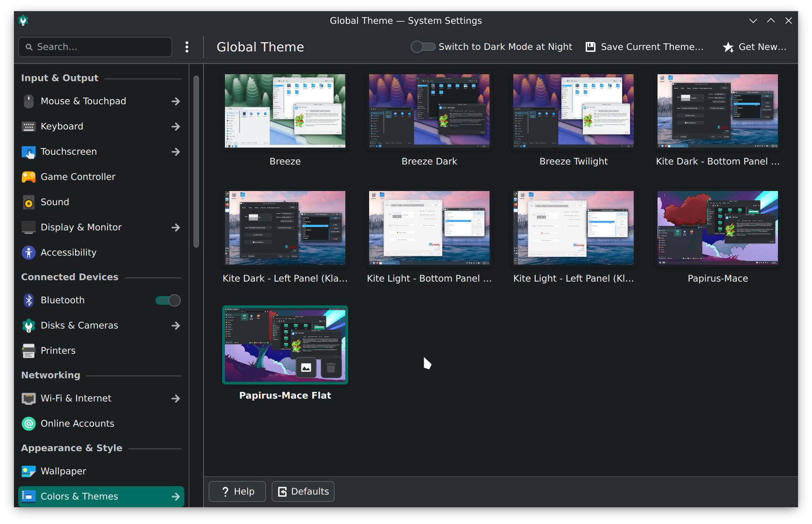The height and width of the screenshot is (524, 812).
Task: Click the Global Theme page heading
Action: point(260,47)
